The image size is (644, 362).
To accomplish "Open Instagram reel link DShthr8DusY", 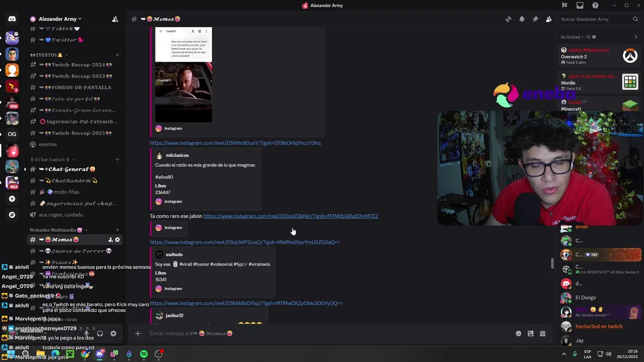I will tap(235, 143).
